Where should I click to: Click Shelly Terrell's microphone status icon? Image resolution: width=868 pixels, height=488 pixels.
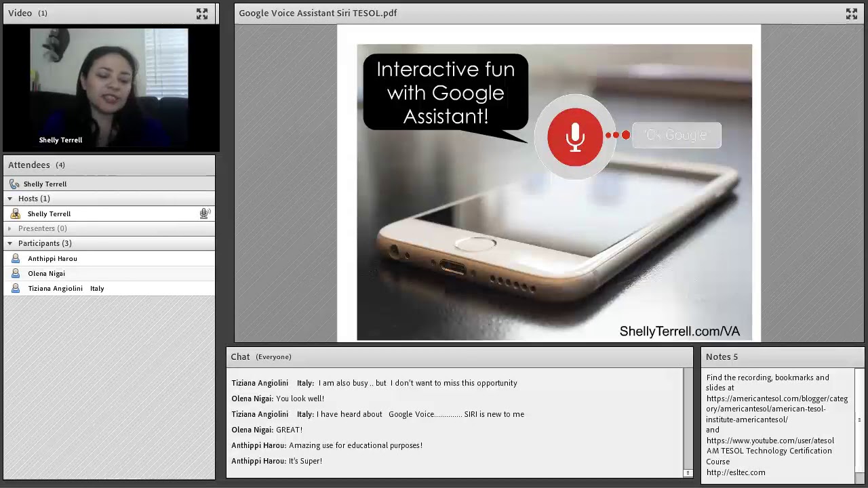click(205, 213)
